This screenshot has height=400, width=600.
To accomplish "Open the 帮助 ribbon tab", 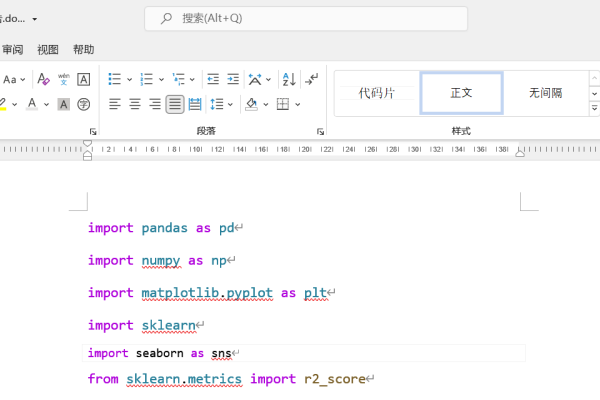I will (84, 49).
